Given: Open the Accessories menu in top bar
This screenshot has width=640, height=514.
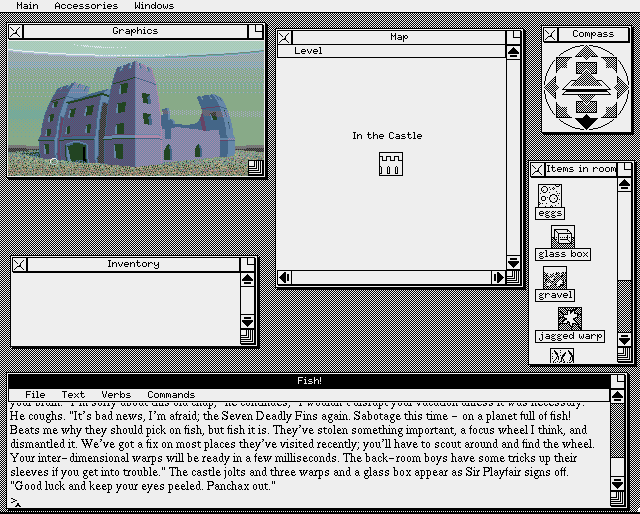Looking at the screenshot, I should pyautogui.click(x=86, y=6).
